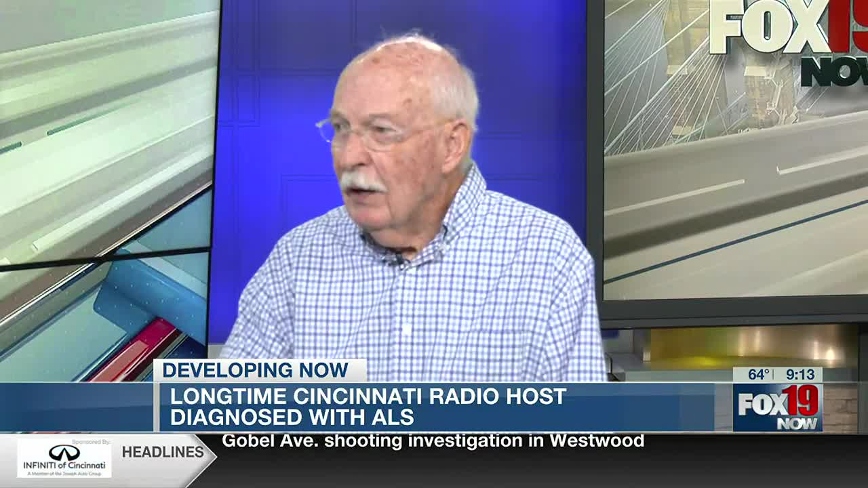Select the DEVELOPING NOW banner label
This screenshot has height=488, width=868.
[255, 370]
